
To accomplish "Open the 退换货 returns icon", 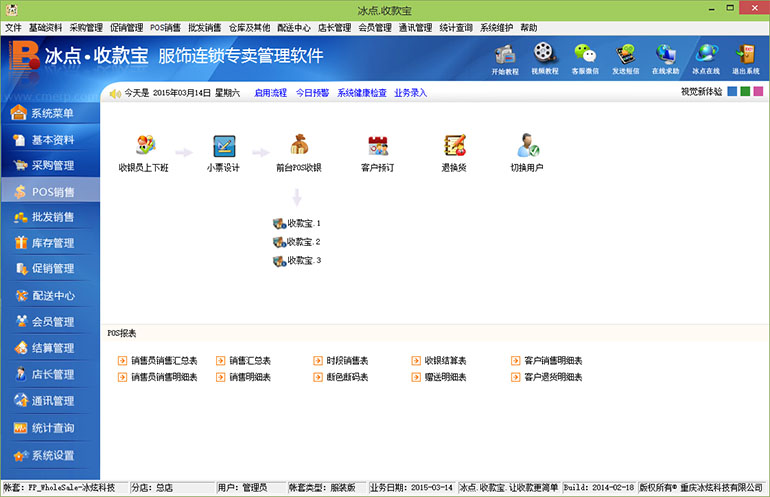I will pyautogui.click(x=454, y=146).
